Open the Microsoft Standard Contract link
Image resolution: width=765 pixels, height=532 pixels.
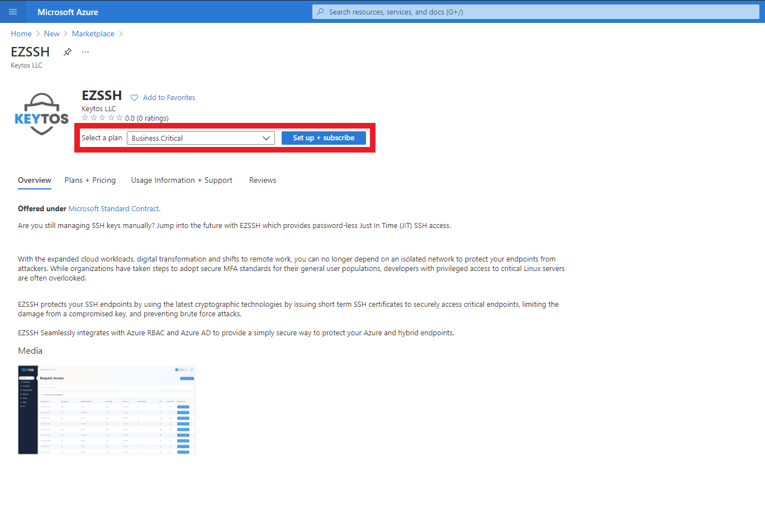click(113, 208)
